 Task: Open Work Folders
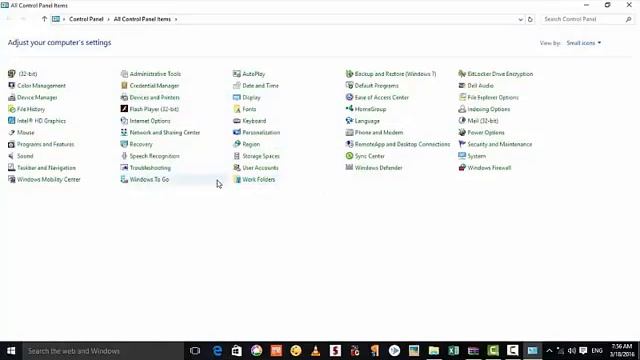pyautogui.click(x=259, y=180)
